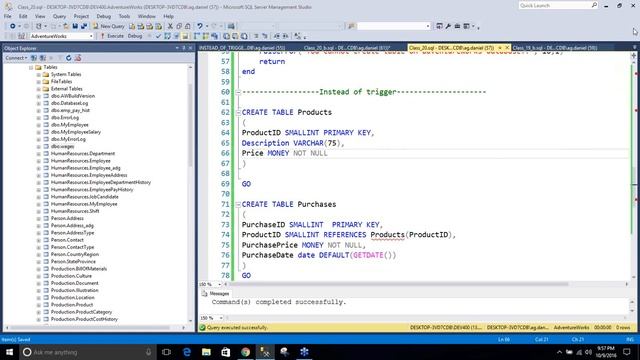Click the Copy icon
The image size is (640, 360).
click(x=179, y=26)
